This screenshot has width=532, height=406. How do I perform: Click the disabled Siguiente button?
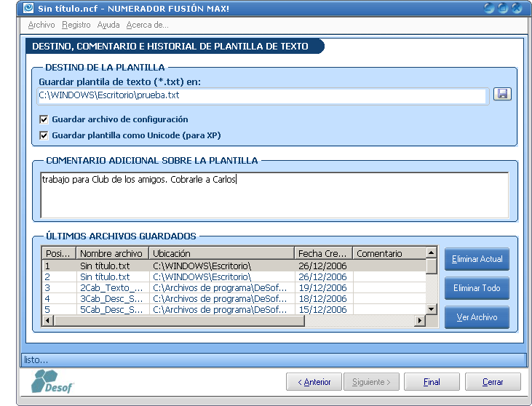click(371, 382)
